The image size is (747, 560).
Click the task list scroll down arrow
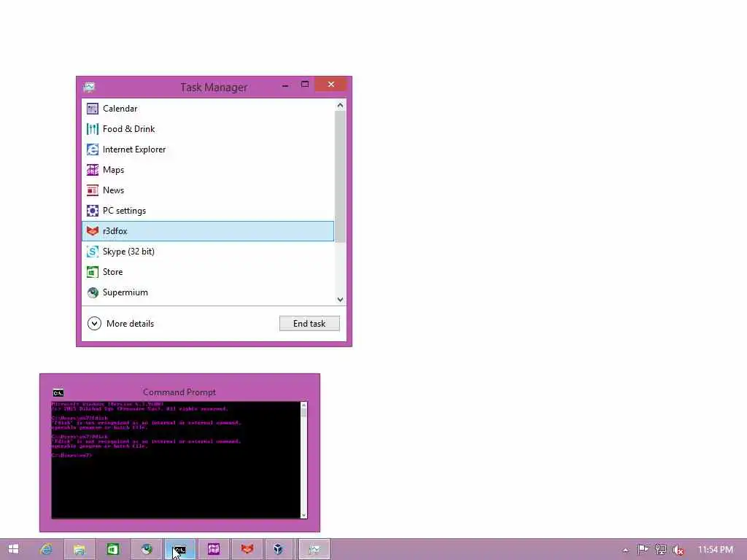click(x=340, y=300)
